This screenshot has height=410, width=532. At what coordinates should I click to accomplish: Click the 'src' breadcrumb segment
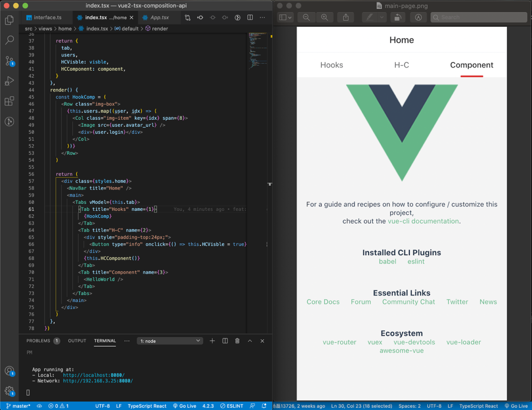(x=29, y=29)
